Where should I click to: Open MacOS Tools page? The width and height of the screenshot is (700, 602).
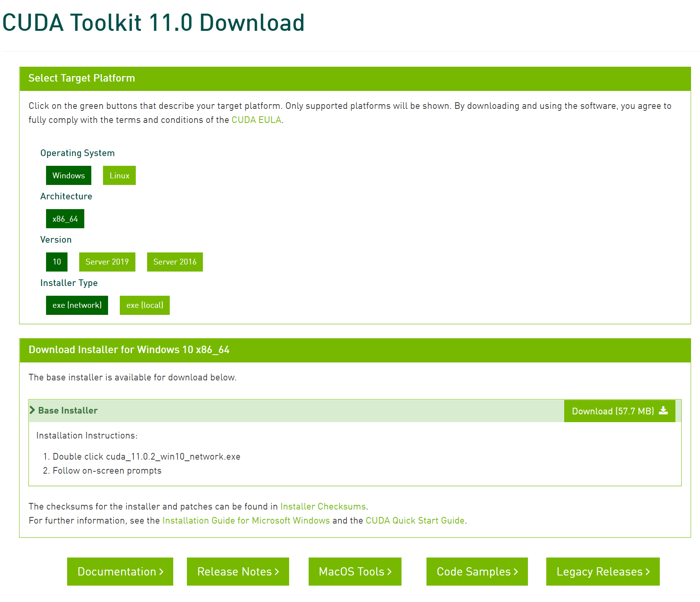355,572
